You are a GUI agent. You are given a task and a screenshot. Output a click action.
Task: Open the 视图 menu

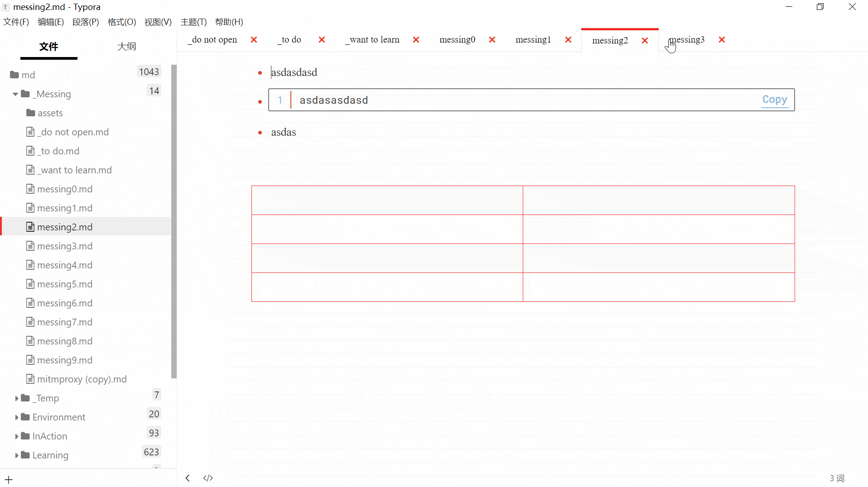[157, 22]
